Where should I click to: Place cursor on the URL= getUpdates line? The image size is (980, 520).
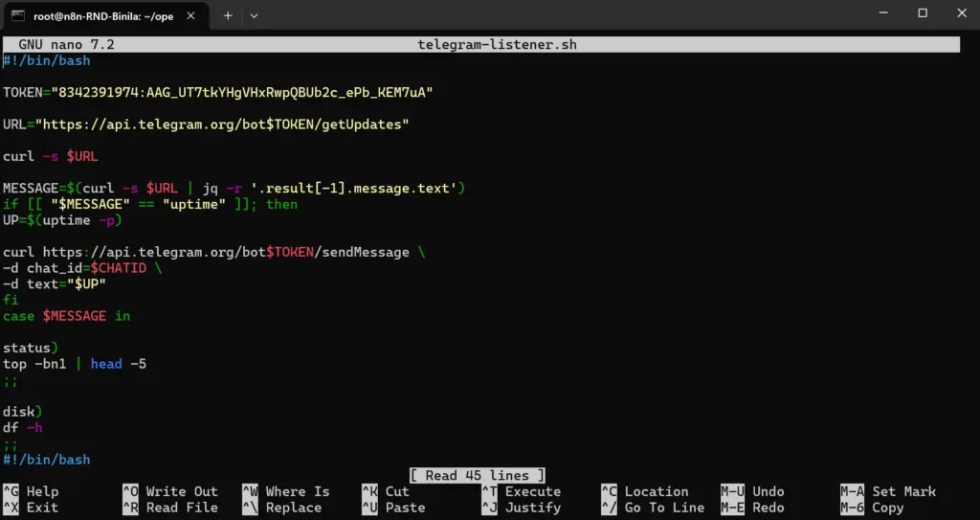click(207, 124)
